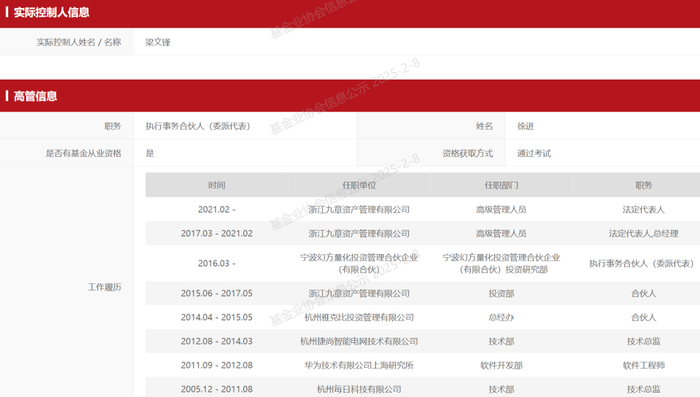Click 技术部 in the 2012.08 - 2014.03 row
The height and width of the screenshot is (397, 700).
(x=501, y=341)
